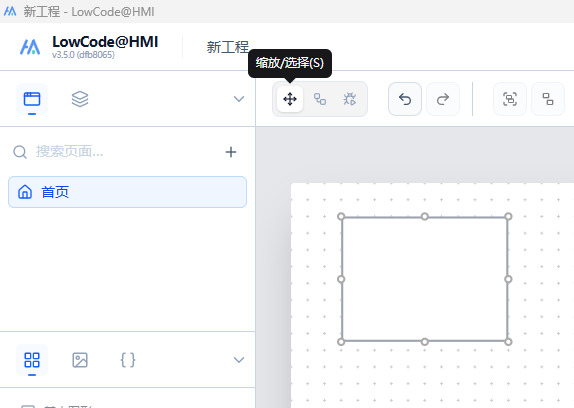The width and height of the screenshot is (574, 408).
Task: Start the debug run bug icon
Action: coord(350,99)
